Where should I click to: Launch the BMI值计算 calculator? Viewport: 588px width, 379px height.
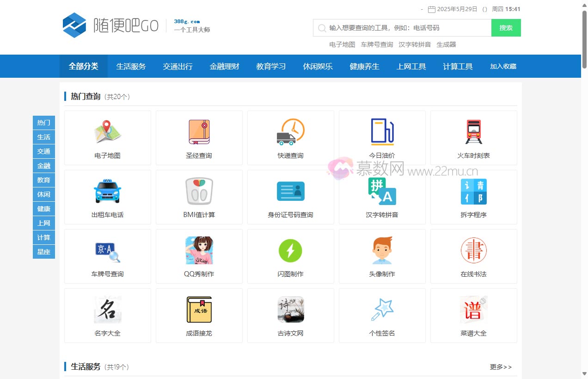click(x=199, y=197)
